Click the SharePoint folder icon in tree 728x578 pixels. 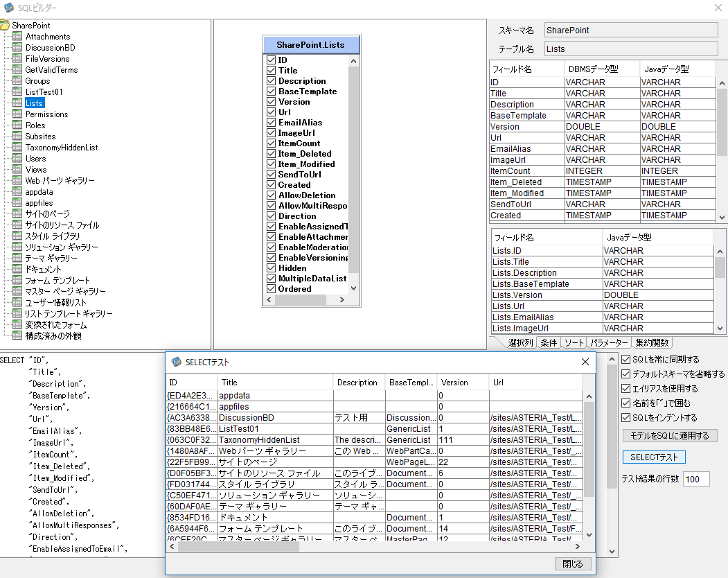point(4,26)
